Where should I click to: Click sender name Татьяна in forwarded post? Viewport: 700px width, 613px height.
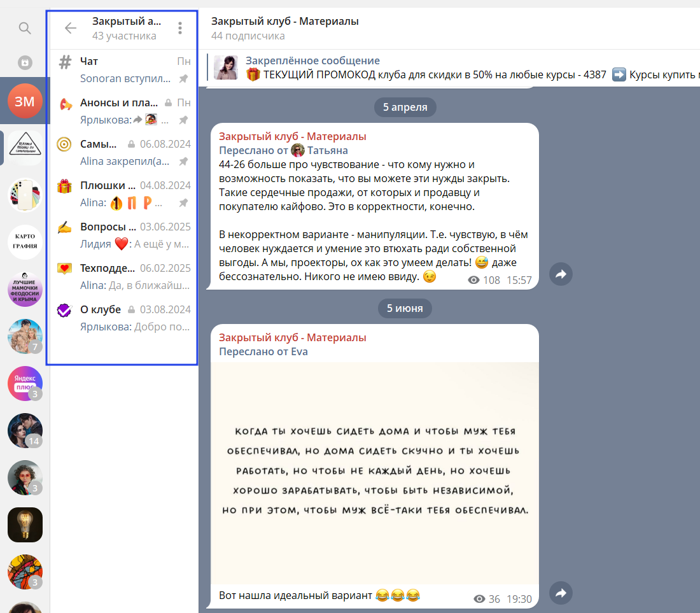coord(327,150)
